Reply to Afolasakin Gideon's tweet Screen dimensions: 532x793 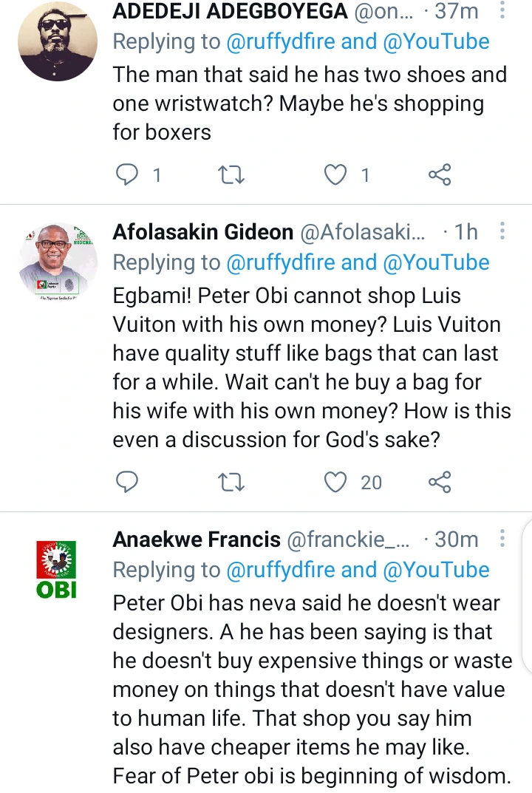pyautogui.click(x=128, y=483)
